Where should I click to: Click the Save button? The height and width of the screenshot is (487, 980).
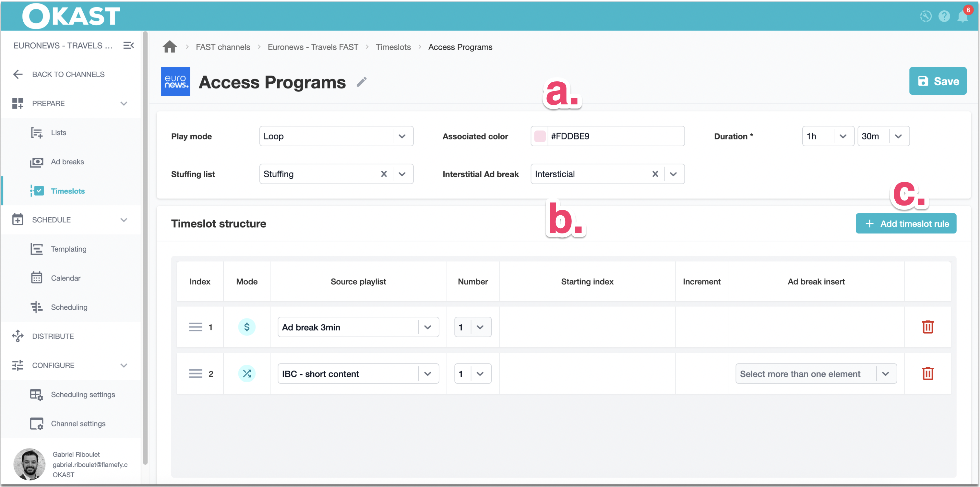[x=938, y=81]
